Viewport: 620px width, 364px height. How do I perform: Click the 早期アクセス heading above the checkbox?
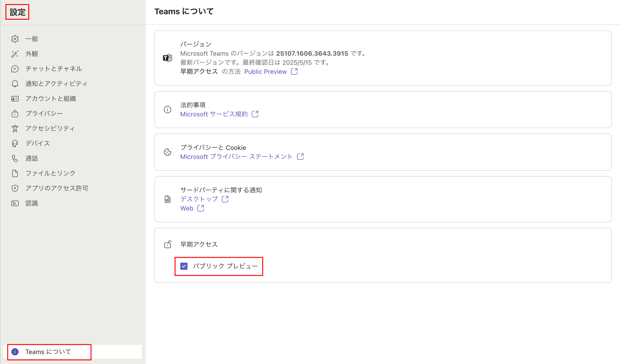(199, 244)
